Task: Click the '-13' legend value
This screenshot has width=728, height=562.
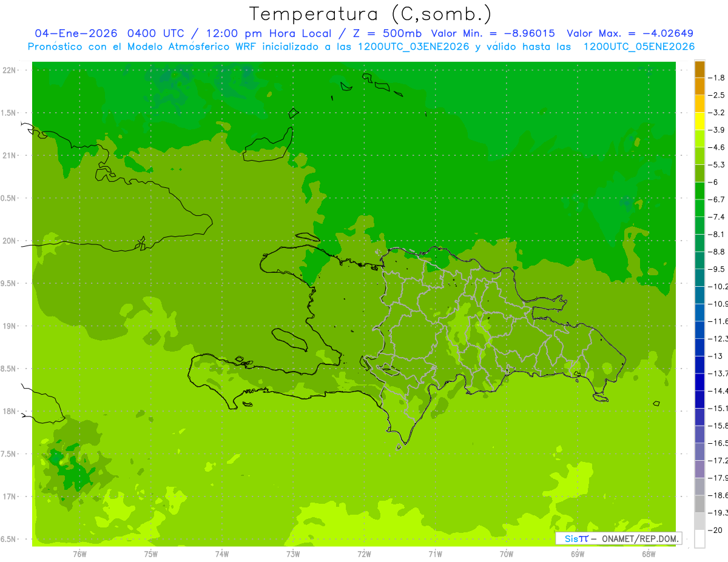Action: (x=715, y=356)
